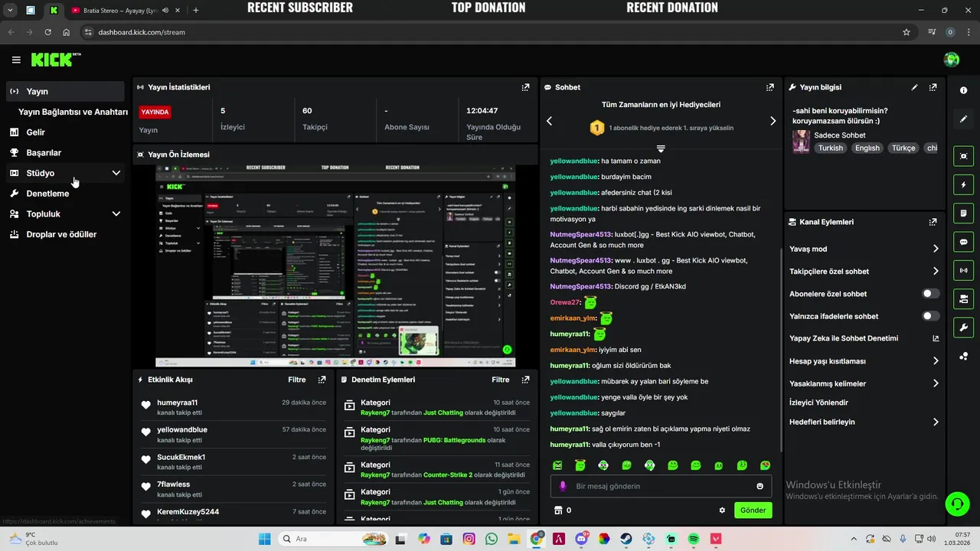The width and height of the screenshot is (980, 551).
Task: Toggle Abonelere özel sohbet switch
Action: pos(930,294)
